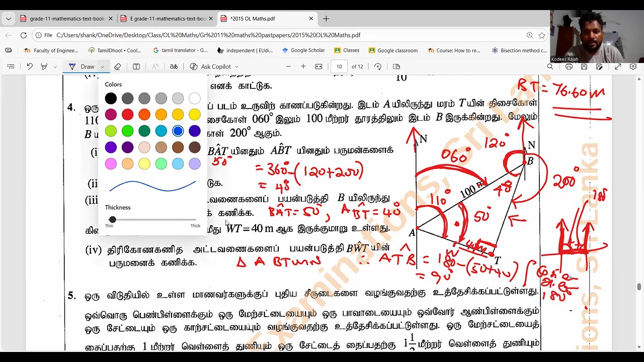Image resolution: width=644 pixels, height=362 pixels.
Task: Select the Add text box tool
Action: 136,66
